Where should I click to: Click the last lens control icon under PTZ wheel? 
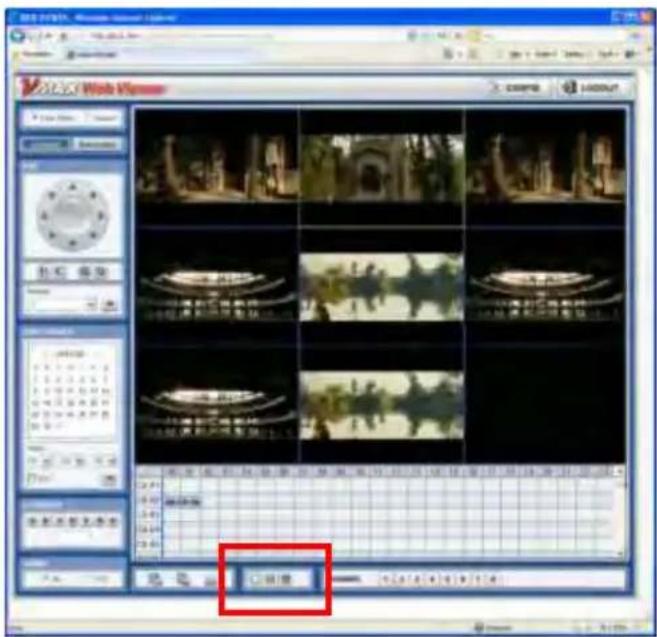[101, 272]
